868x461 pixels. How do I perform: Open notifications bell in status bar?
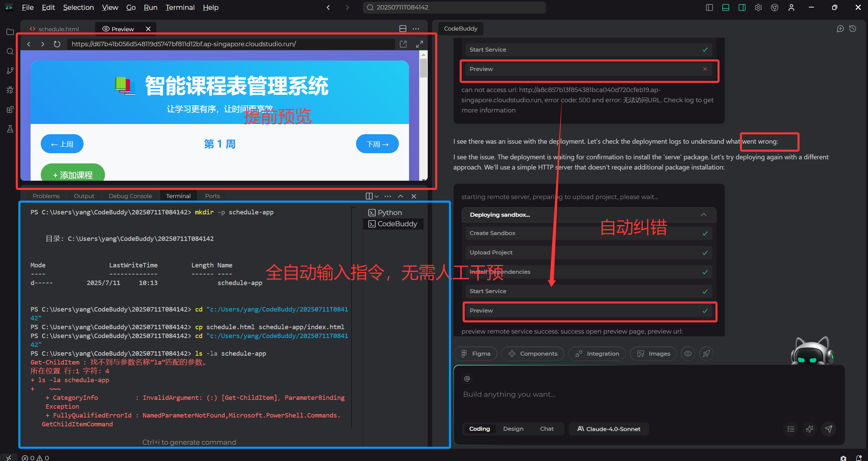[x=858, y=458]
